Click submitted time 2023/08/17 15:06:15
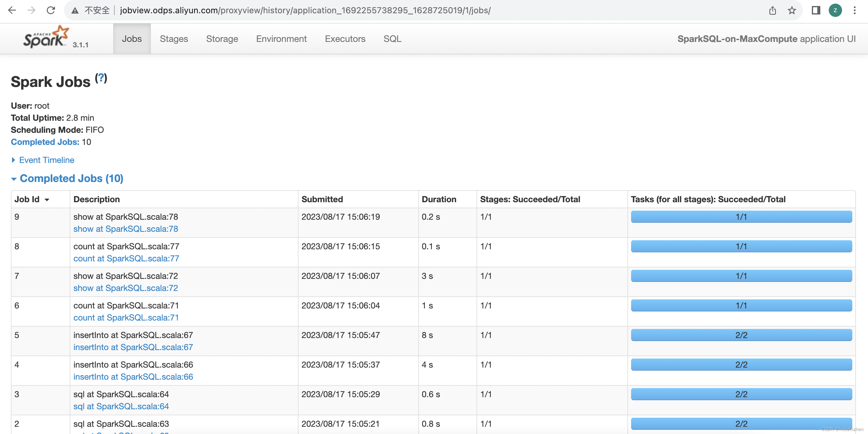The image size is (868, 434). (340, 246)
